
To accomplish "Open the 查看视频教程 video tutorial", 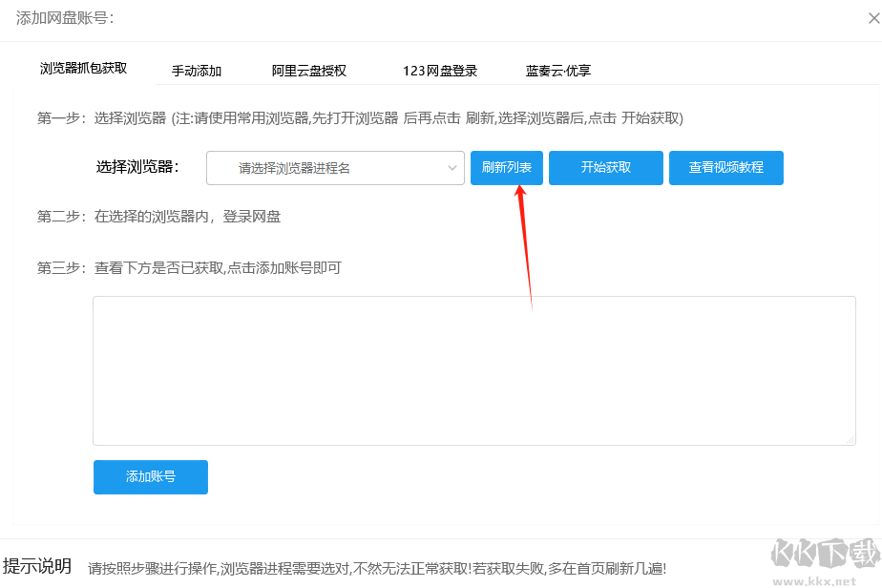I will click(725, 168).
